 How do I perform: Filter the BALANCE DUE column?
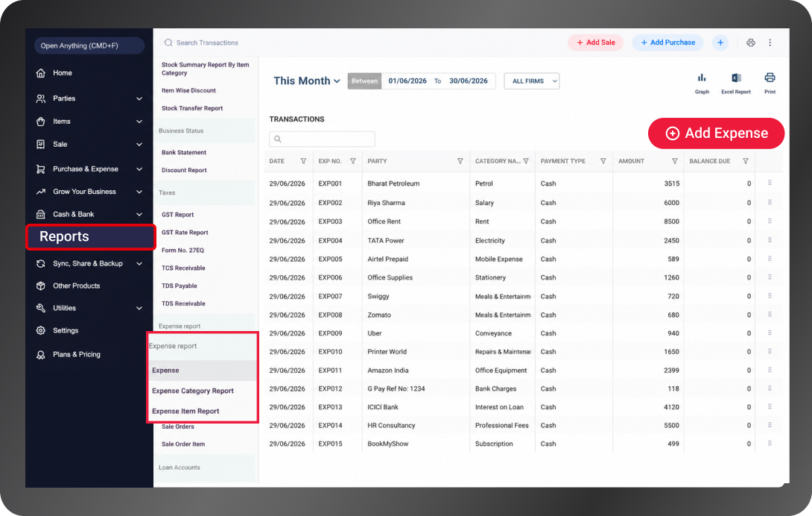[746, 161]
